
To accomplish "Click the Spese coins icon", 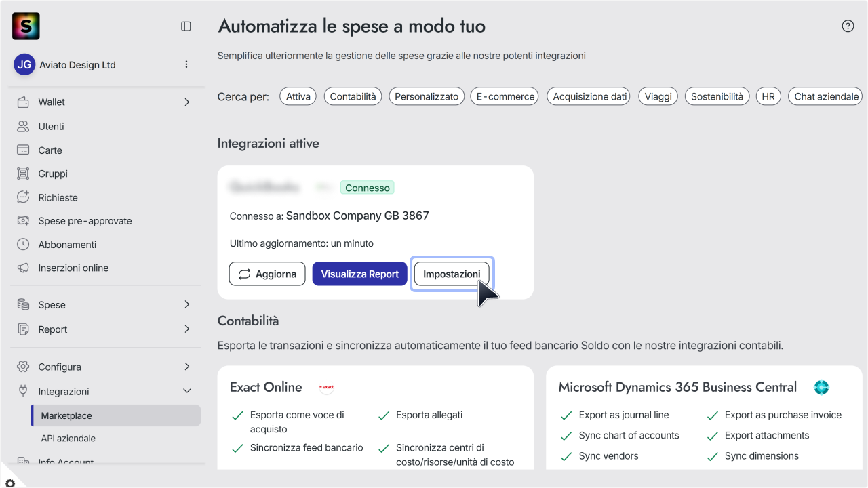I will tap(23, 305).
